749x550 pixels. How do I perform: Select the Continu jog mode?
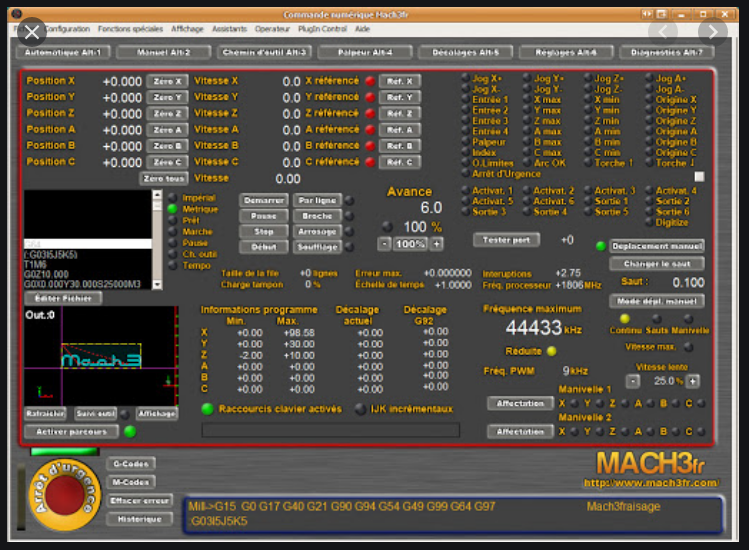tap(625, 319)
